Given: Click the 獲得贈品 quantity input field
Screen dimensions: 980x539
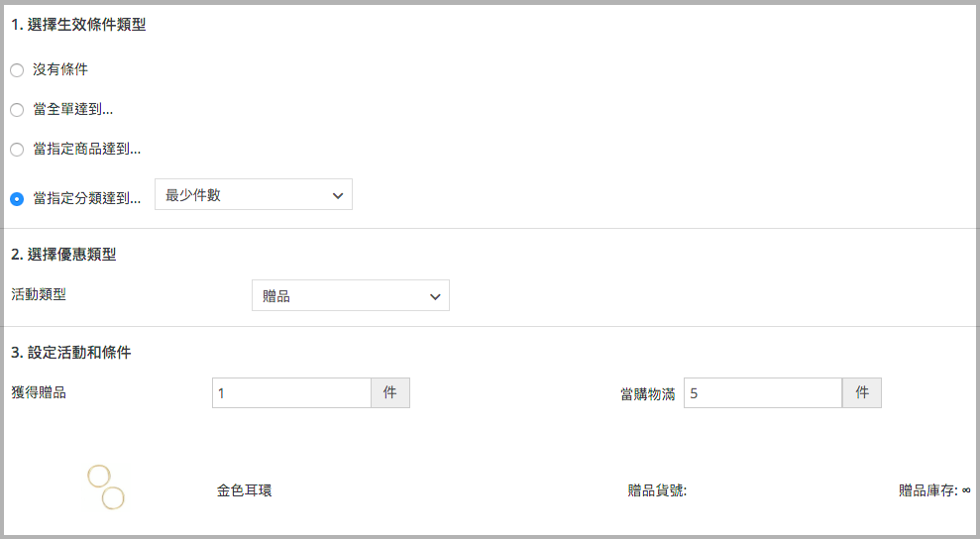Looking at the screenshot, I should tap(292, 392).
